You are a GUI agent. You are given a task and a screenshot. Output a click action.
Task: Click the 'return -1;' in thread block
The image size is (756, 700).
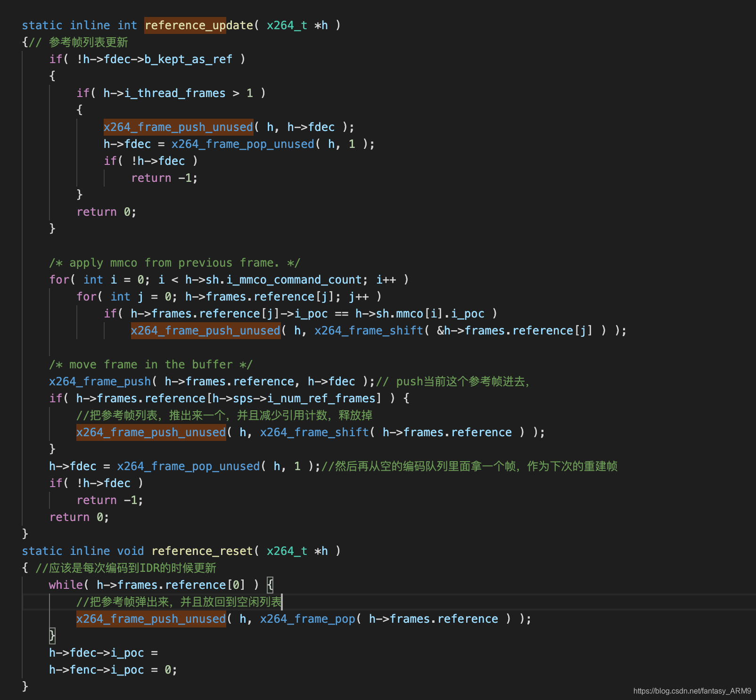pyautogui.click(x=164, y=178)
